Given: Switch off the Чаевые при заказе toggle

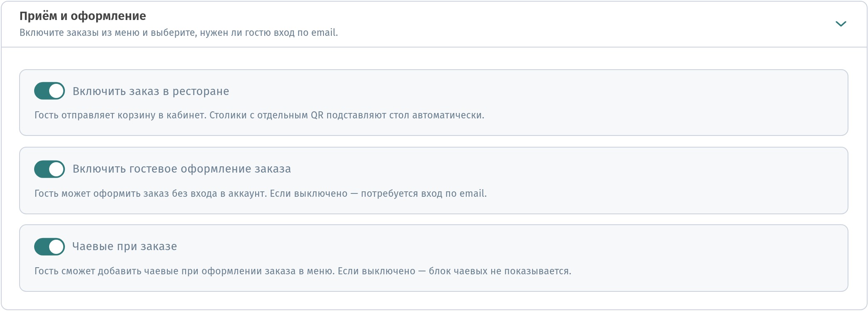Looking at the screenshot, I should 50,247.
